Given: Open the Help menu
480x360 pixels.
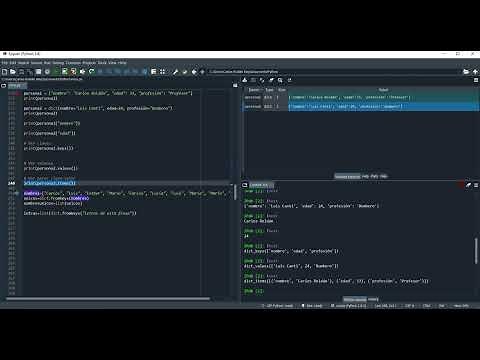Looking at the screenshot, I should coord(122,63).
